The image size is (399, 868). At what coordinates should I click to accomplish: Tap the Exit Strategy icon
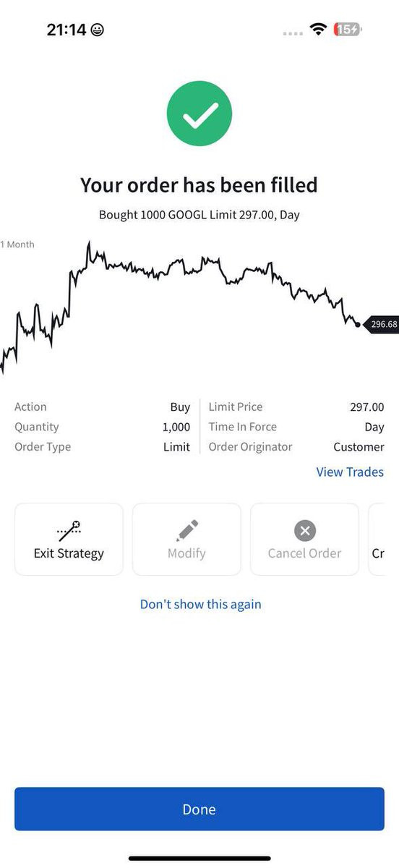pos(69,531)
